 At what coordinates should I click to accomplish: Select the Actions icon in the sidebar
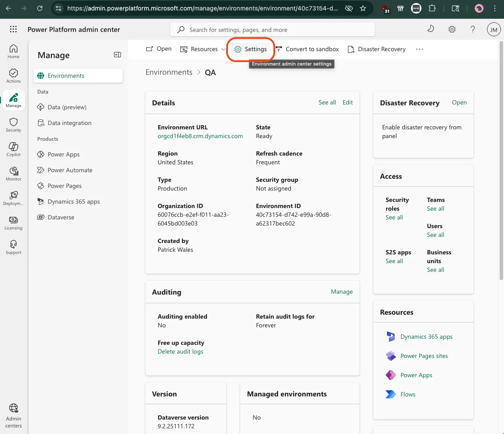click(x=13, y=74)
